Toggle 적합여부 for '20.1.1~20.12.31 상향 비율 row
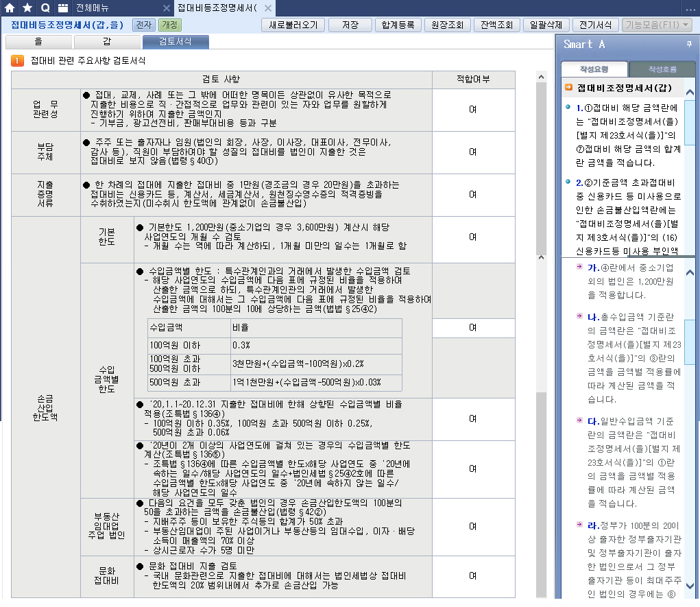This screenshot has height=607, width=700. pyautogui.click(x=473, y=418)
